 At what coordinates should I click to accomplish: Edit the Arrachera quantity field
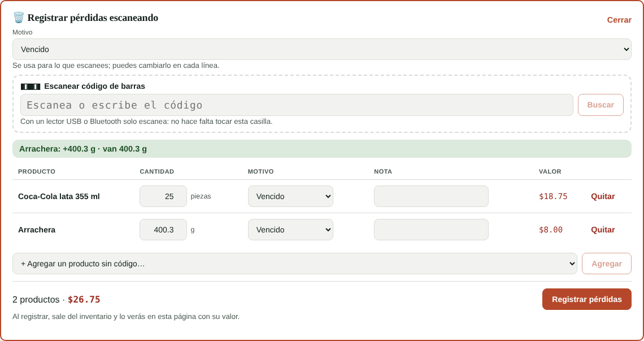click(x=163, y=230)
